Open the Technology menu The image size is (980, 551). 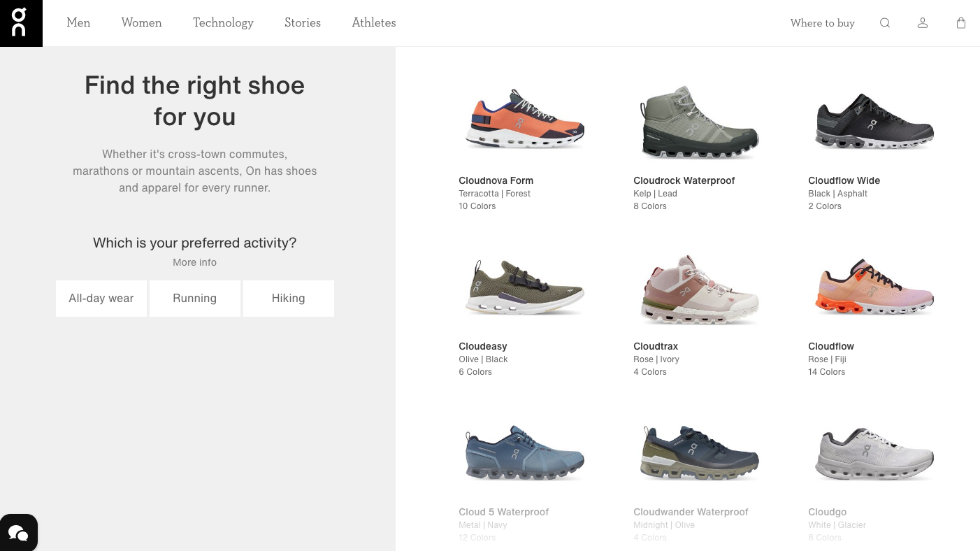(x=223, y=23)
